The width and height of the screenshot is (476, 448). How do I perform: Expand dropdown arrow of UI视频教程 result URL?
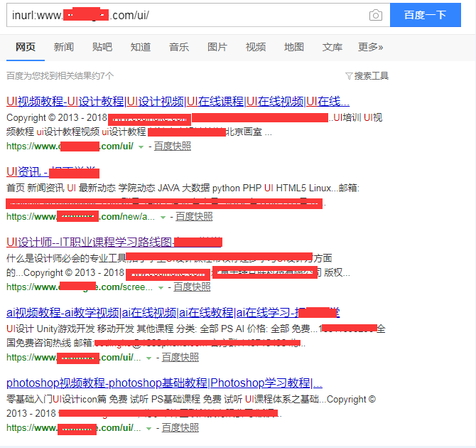141,147
